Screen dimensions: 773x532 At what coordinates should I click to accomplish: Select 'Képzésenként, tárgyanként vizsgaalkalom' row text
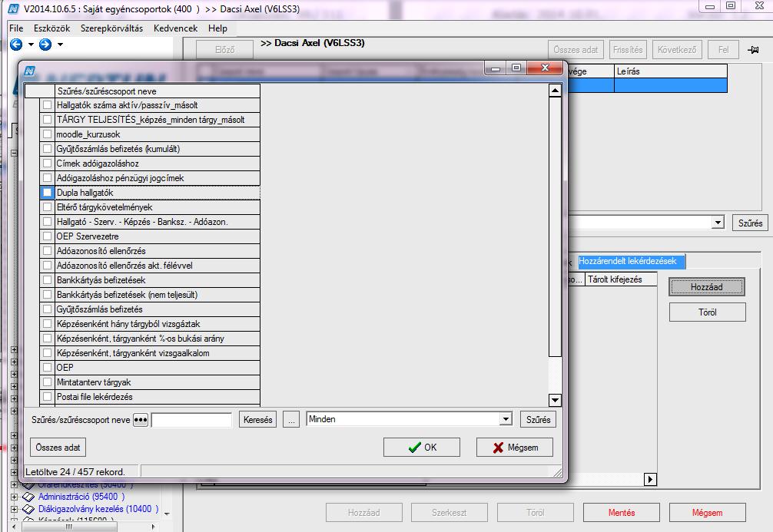tap(133, 352)
